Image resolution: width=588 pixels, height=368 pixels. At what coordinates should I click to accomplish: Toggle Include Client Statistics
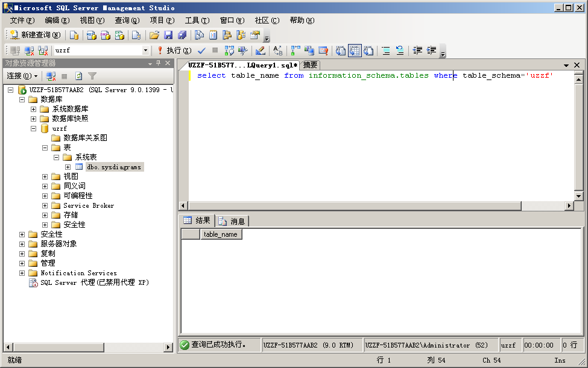point(309,51)
